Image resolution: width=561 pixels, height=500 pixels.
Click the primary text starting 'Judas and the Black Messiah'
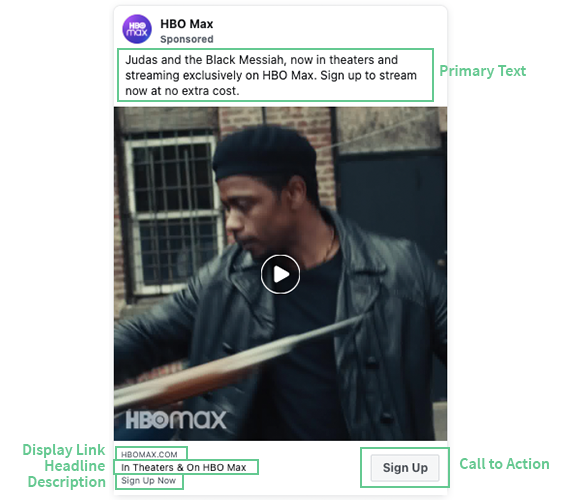(271, 75)
